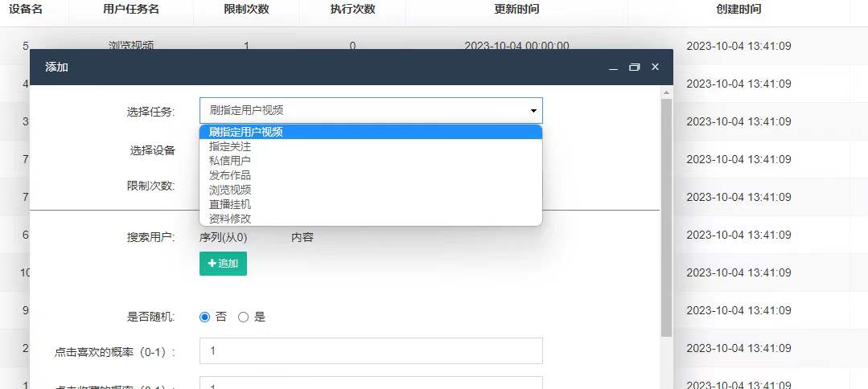
Task: Select 浏览视频 task option
Action: coord(230,190)
